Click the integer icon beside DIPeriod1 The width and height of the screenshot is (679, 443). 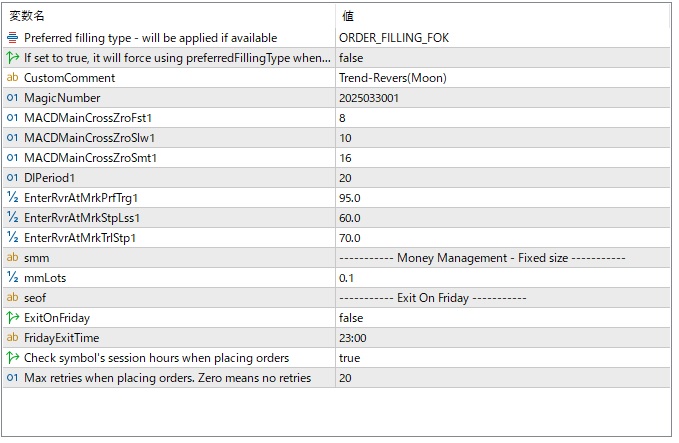tap(13, 178)
